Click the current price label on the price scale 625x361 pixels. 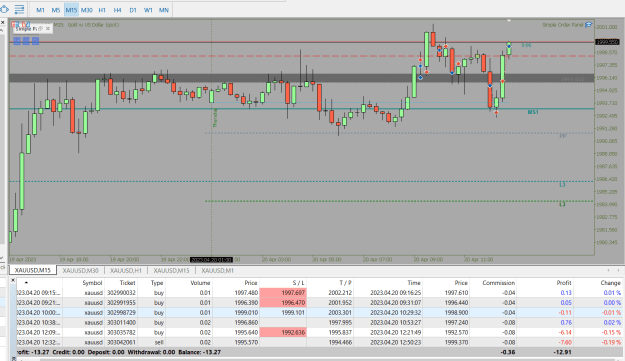pyautogui.click(x=607, y=42)
